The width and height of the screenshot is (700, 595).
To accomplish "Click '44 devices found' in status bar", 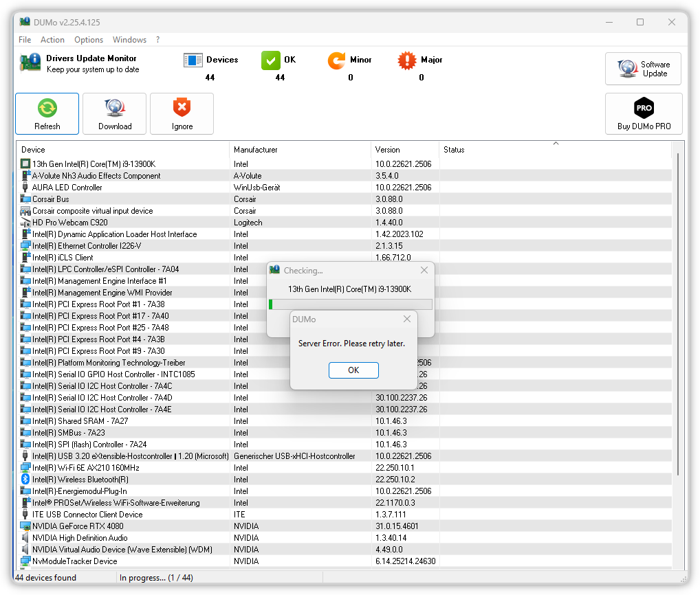I will click(x=45, y=578).
